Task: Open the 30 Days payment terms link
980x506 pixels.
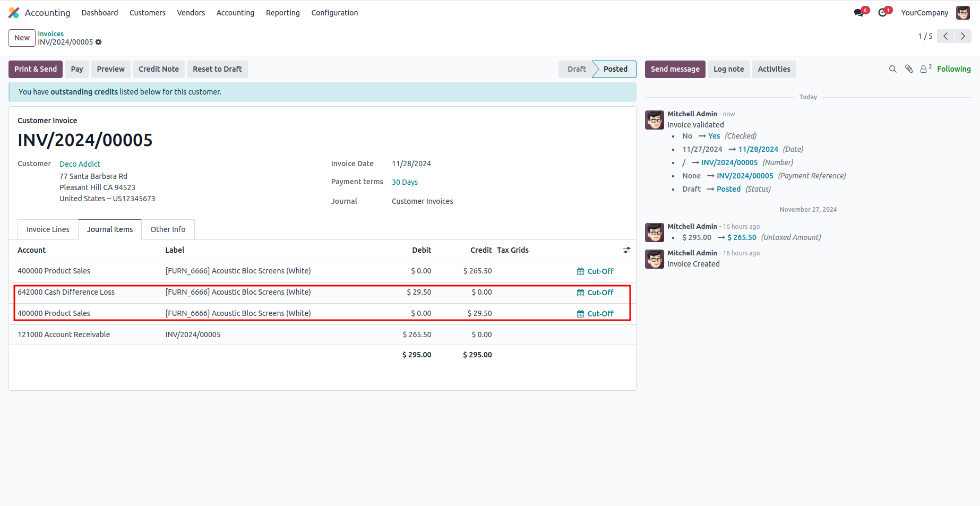Action: [x=405, y=182]
